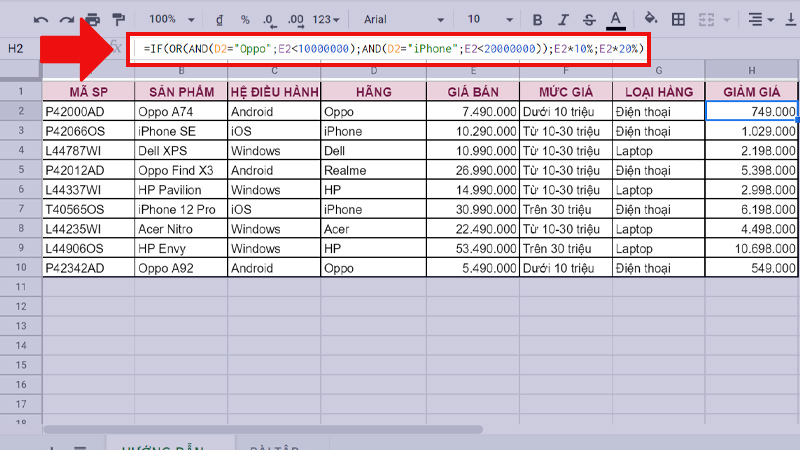Select column header H
Viewport: 800px width, 450px height.
point(751,70)
